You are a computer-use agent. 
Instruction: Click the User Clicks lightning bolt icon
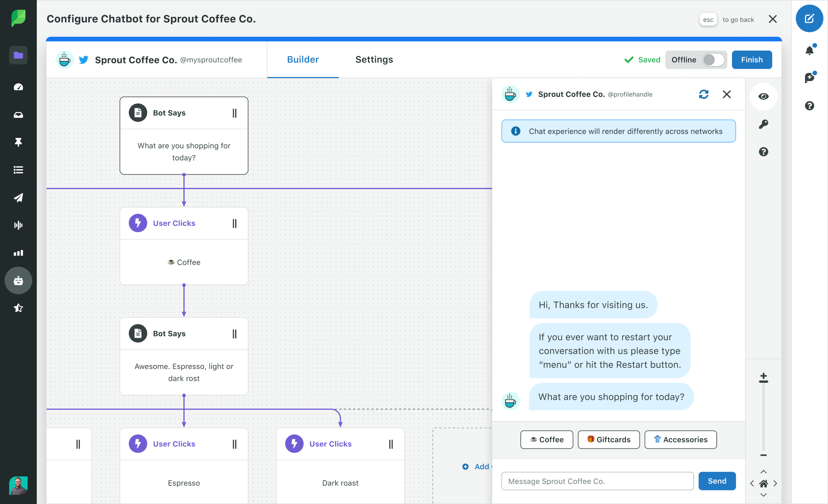pos(137,223)
